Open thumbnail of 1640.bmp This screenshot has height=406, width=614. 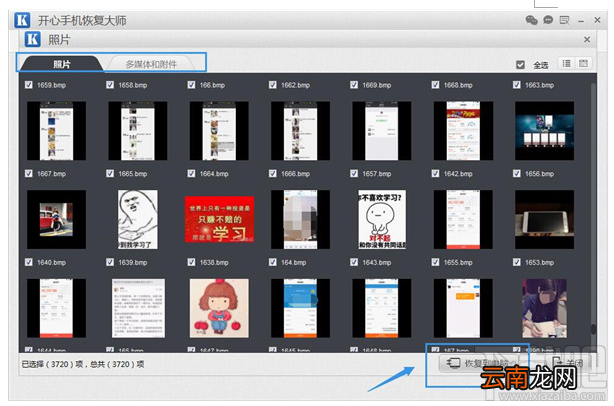coord(56,308)
